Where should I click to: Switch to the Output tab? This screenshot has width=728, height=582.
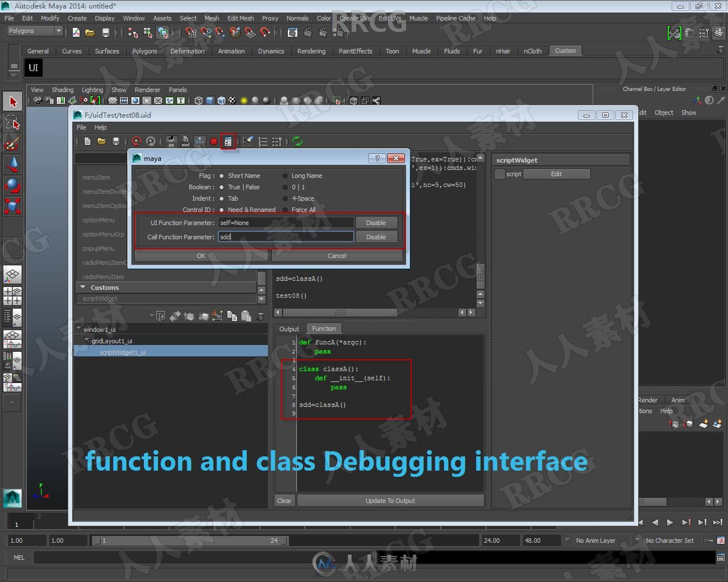point(289,329)
